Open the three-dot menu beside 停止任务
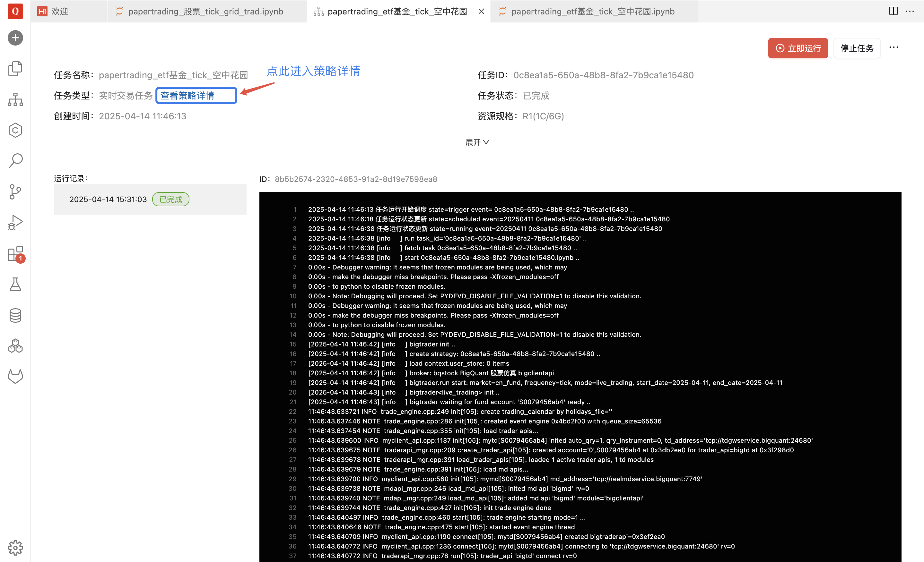Screen dimensions: 924x562 coord(893,47)
